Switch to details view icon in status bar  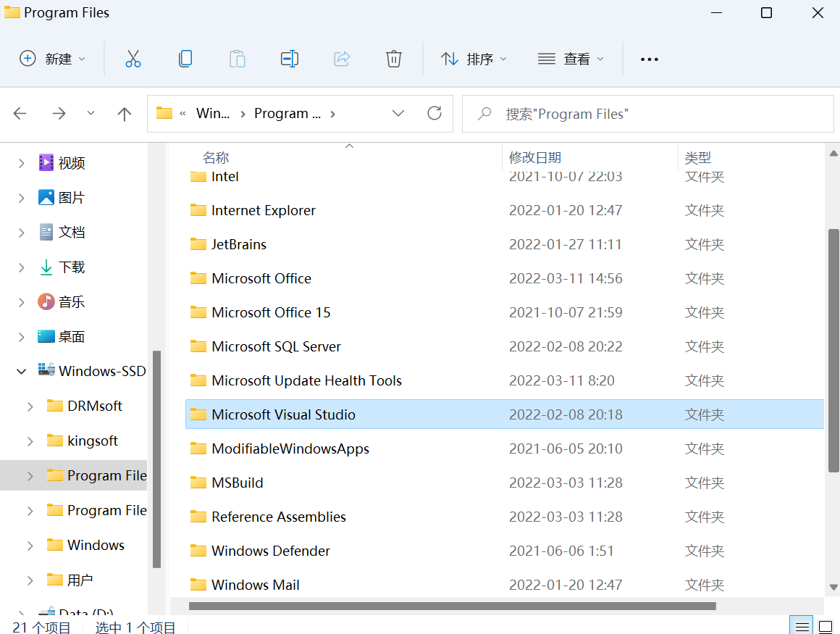point(802,627)
